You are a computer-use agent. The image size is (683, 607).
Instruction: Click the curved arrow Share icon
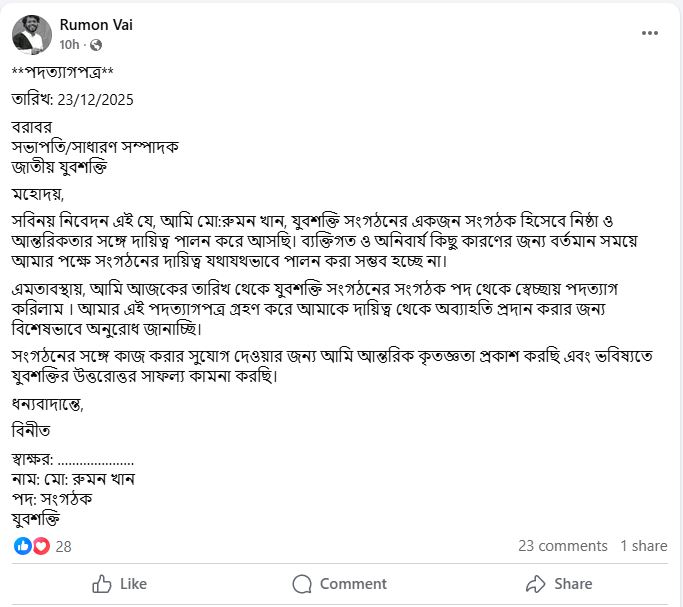coord(535,584)
